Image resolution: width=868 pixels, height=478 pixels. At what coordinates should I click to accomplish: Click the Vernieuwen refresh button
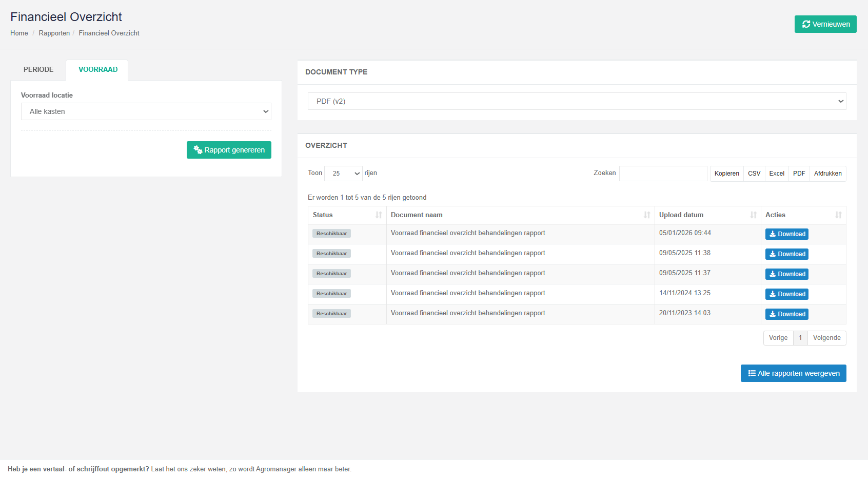pyautogui.click(x=825, y=24)
